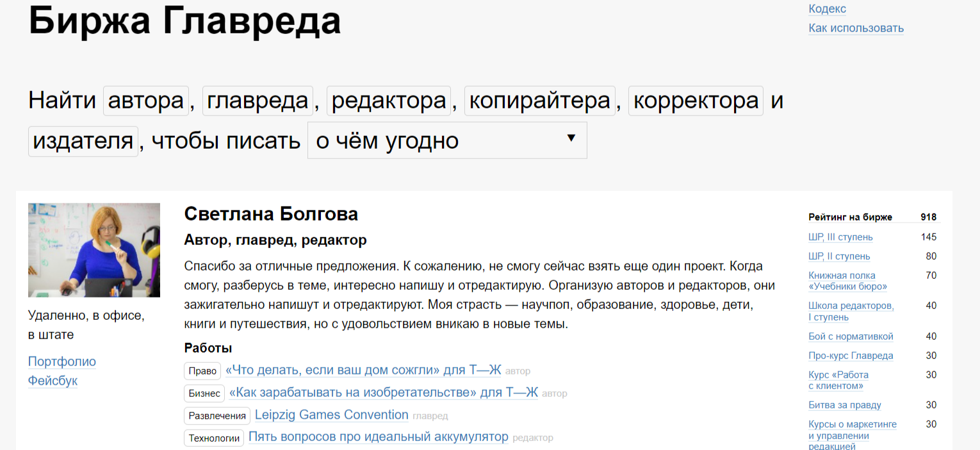Toggle the «главреда» role filter
This screenshot has width=980, height=450.
tap(257, 100)
